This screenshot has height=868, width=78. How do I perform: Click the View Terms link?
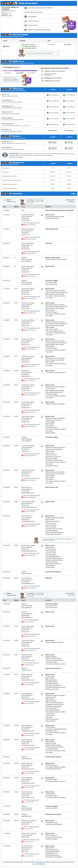click(x=12, y=157)
